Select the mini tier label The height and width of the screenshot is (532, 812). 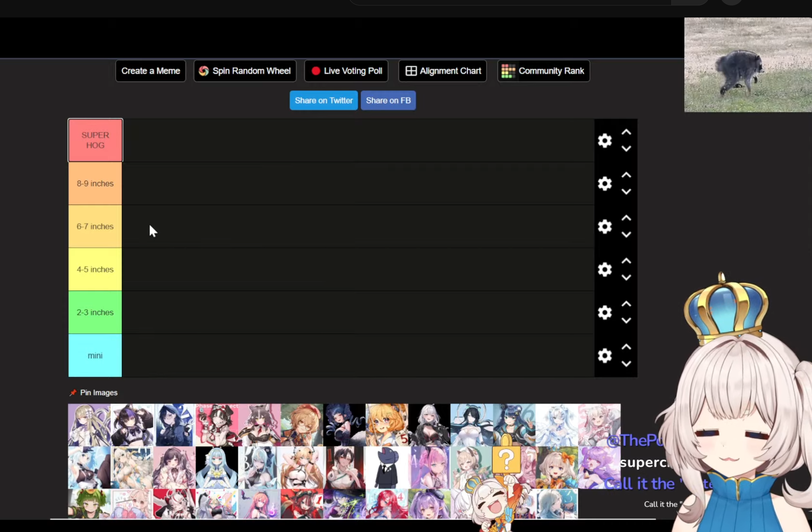click(x=95, y=355)
